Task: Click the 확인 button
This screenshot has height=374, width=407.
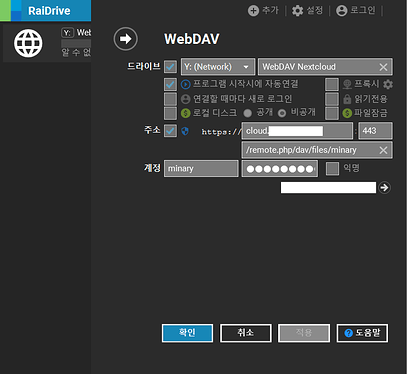Action: coord(187,333)
